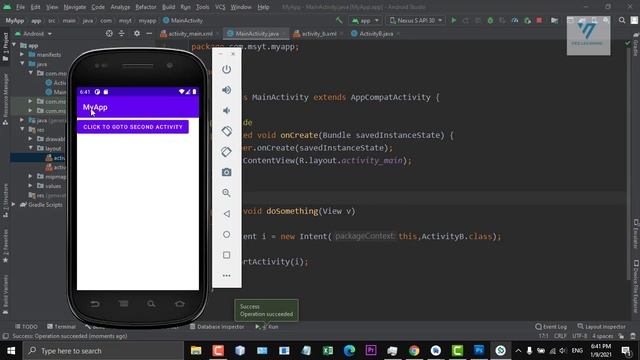Open emulator extended controls three-dots icon
Screen dimensions: 640x360
click(227, 276)
